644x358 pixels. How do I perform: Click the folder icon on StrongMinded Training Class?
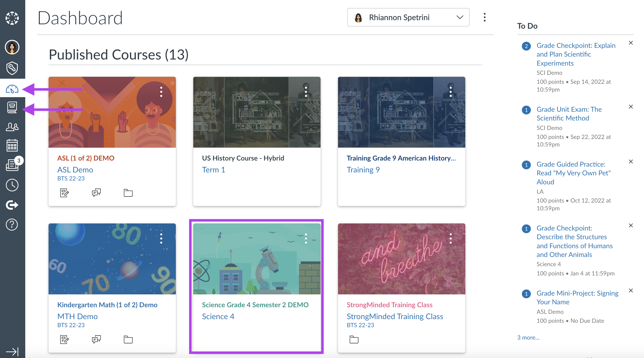(353, 339)
